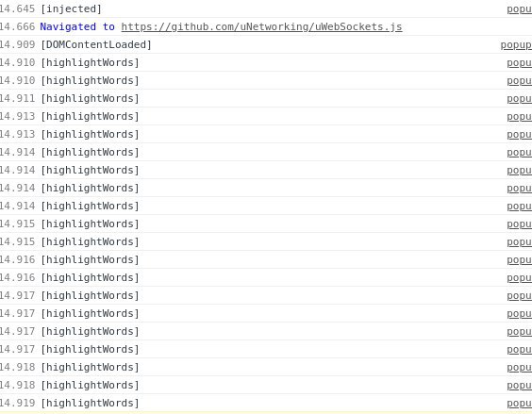
Task: Click the 14.909 timestamp
Action: (17, 44)
